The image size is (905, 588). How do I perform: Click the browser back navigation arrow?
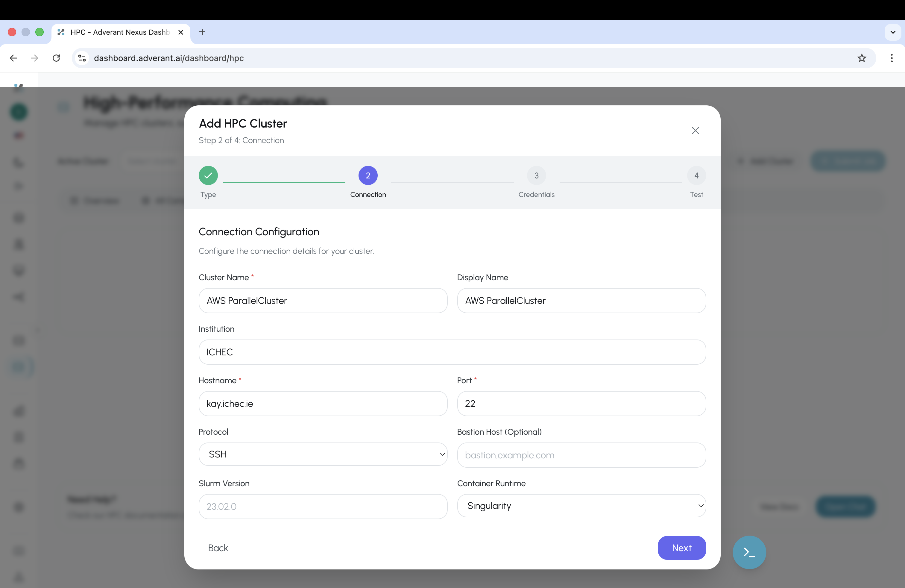tap(13, 58)
